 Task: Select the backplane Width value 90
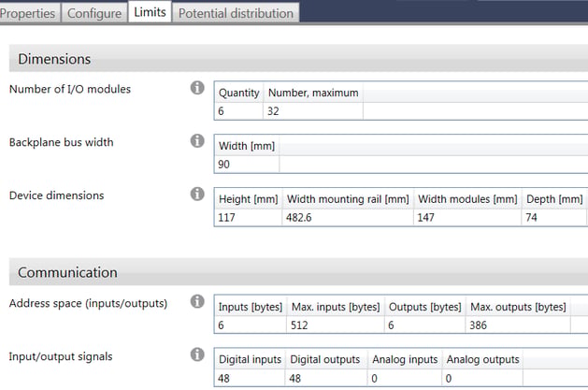click(x=247, y=165)
